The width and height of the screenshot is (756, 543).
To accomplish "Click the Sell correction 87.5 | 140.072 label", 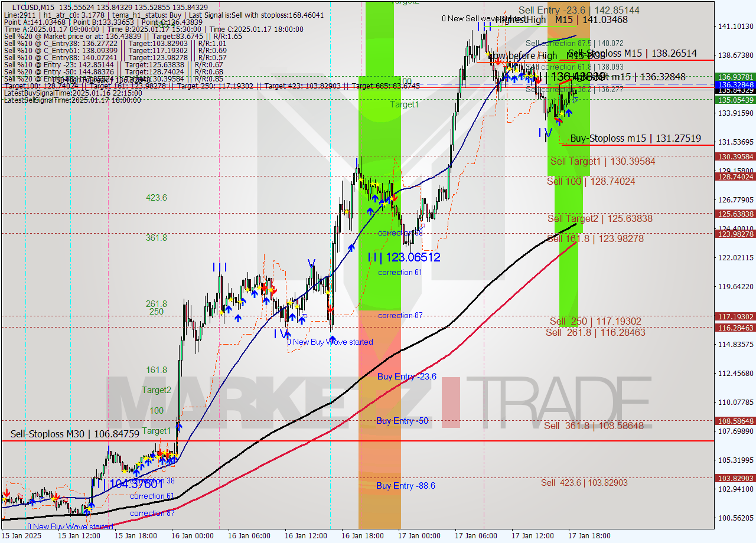I will [574, 43].
